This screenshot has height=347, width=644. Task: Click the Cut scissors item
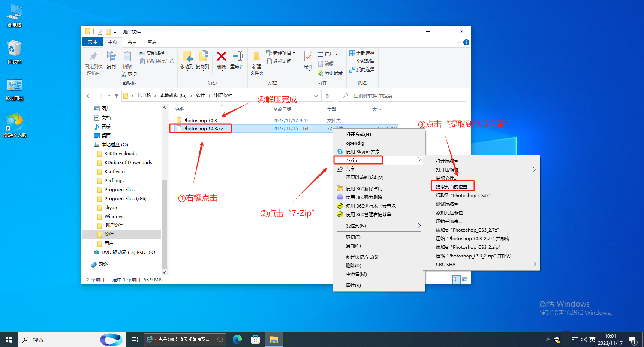click(129, 74)
